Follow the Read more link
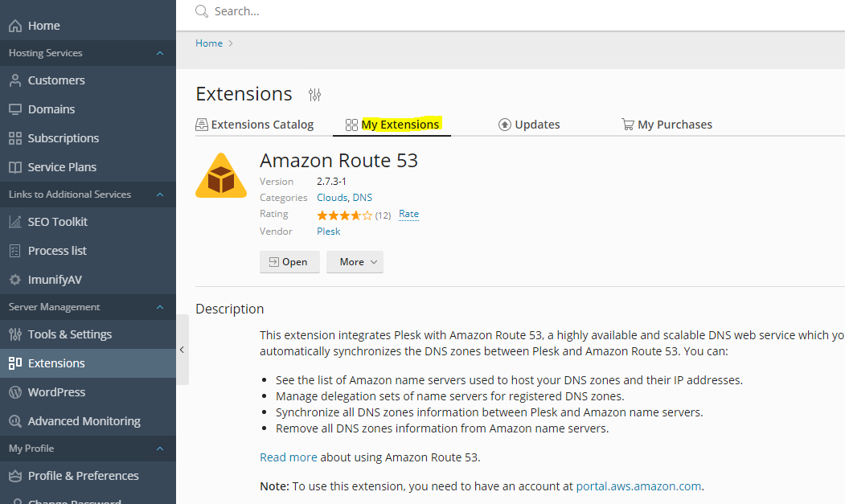The image size is (845, 504). [289, 457]
